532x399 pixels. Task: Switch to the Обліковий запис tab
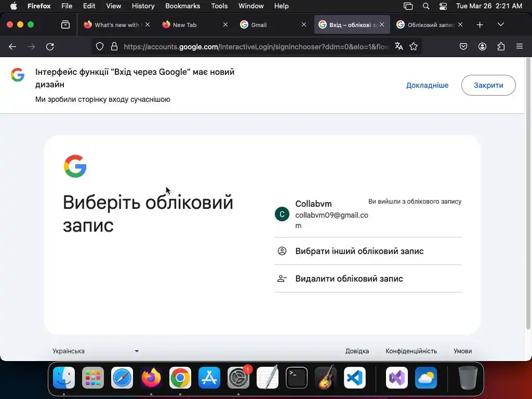click(430, 25)
